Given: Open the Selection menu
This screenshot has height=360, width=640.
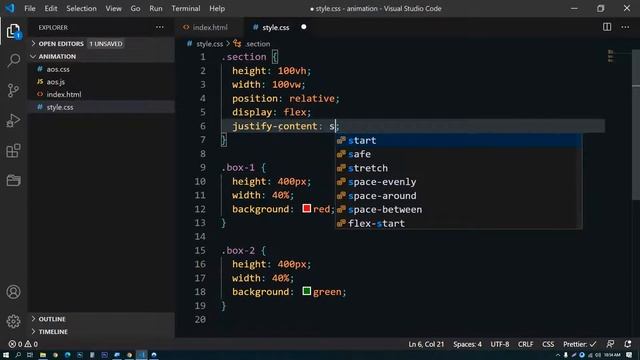Looking at the screenshot, I should (x=81, y=8).
